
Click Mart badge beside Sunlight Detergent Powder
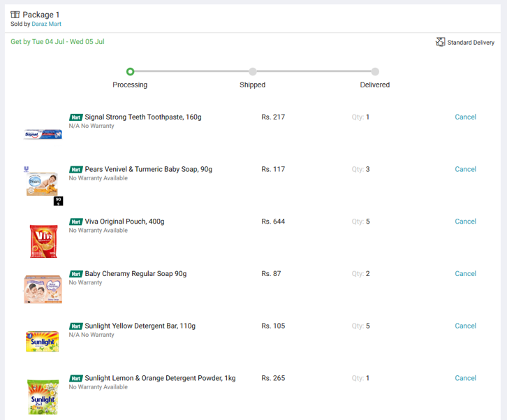76,378
